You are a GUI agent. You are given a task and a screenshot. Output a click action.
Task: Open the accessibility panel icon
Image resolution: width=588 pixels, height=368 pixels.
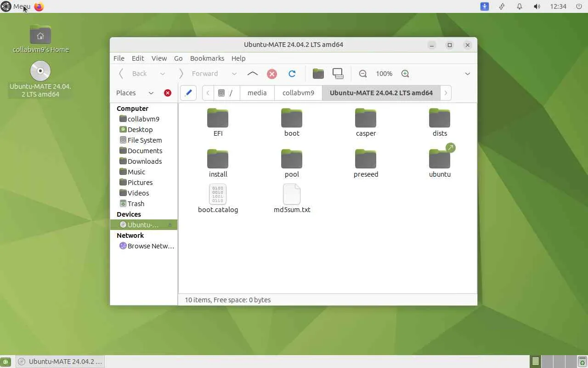pyautogui.click(x=485, y=6)
